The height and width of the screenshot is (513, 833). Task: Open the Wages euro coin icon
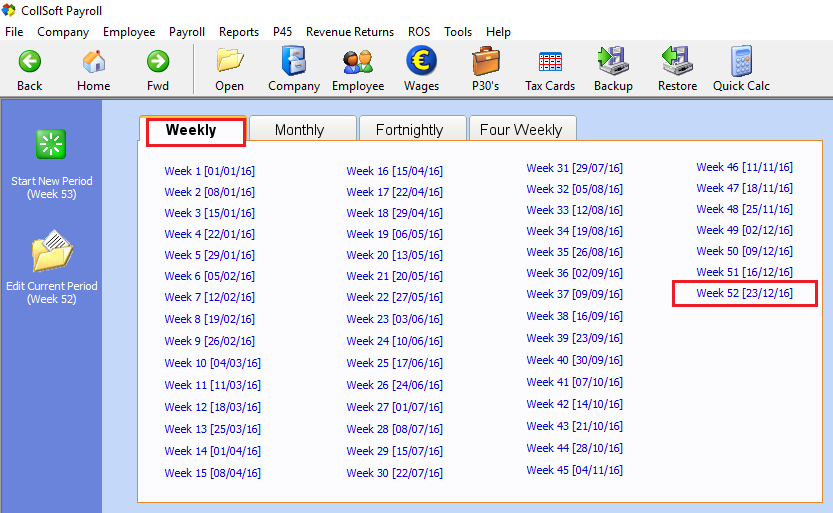pos(421,62)
